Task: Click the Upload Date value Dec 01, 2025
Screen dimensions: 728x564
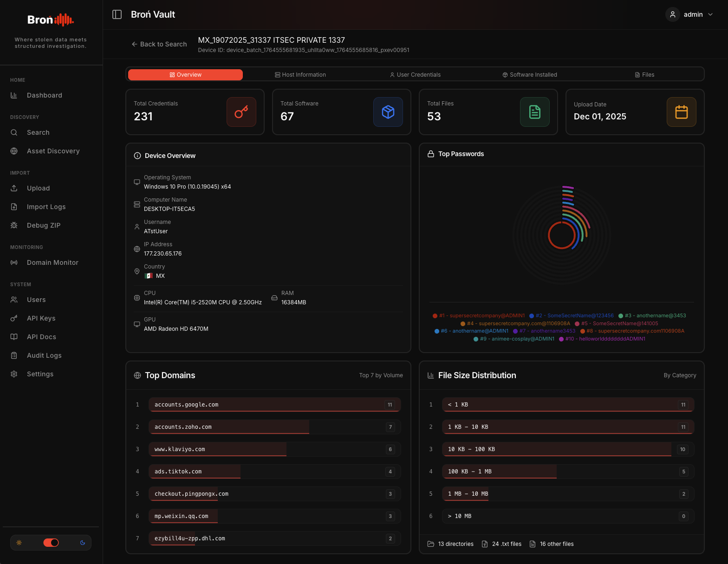Action: (600, 117)
